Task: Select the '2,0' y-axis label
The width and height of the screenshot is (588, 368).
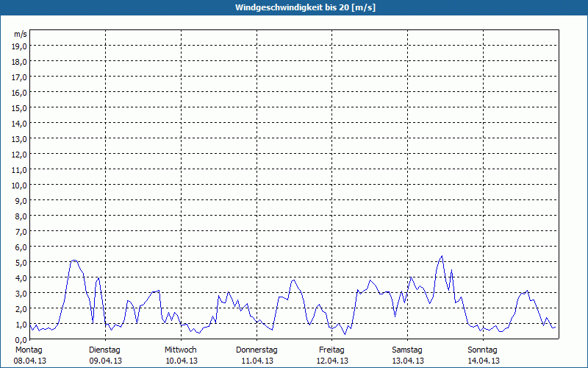Action: (21, 309)
